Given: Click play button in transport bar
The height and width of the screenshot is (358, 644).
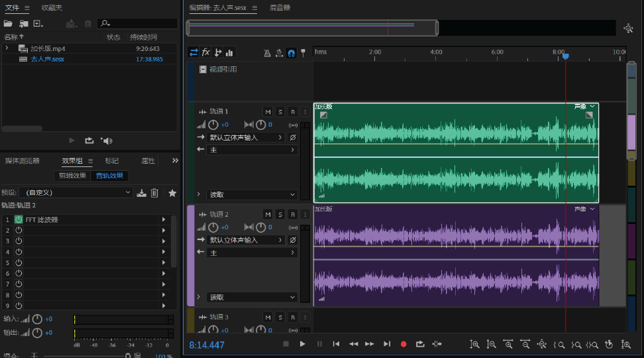Looking at the screenshot, I should pos(302,344).
